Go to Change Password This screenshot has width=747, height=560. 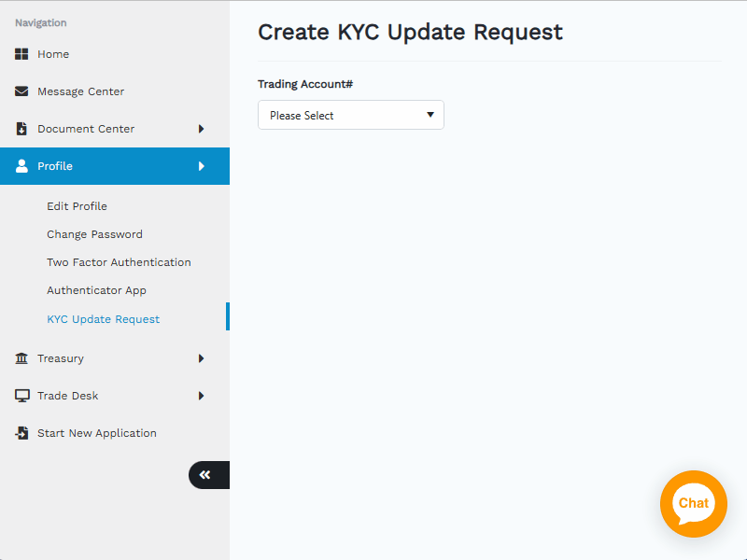click(94, 234)
